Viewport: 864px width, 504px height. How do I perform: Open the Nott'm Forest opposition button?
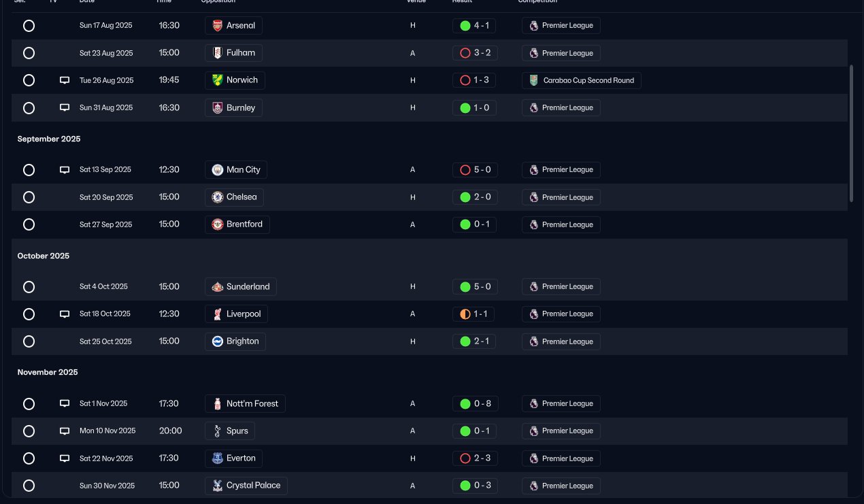pyautogui.click(x=245, y=403)
